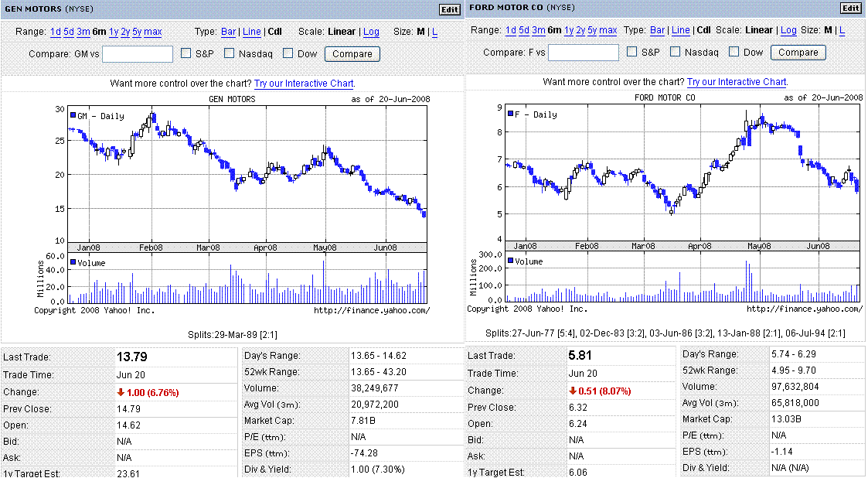Click Ford Last Trade value 5.81
The width and height of the screenshot is (868, 478).
[580, 355]
